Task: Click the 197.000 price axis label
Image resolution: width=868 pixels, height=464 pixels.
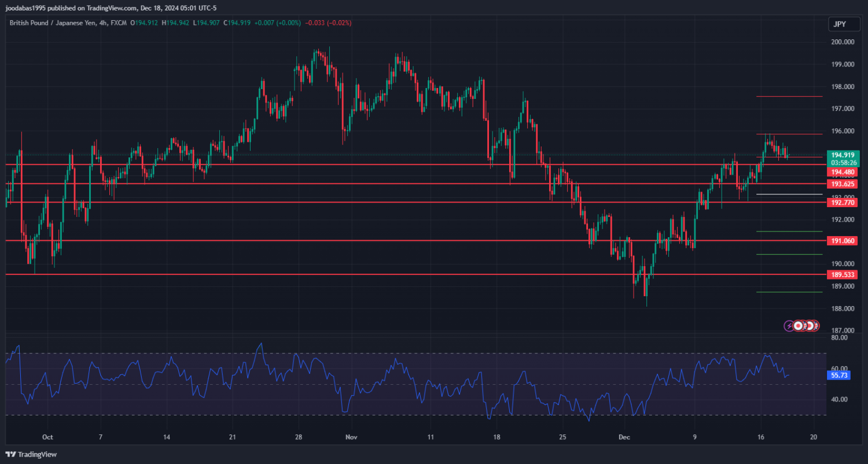Action: point(843,109)
